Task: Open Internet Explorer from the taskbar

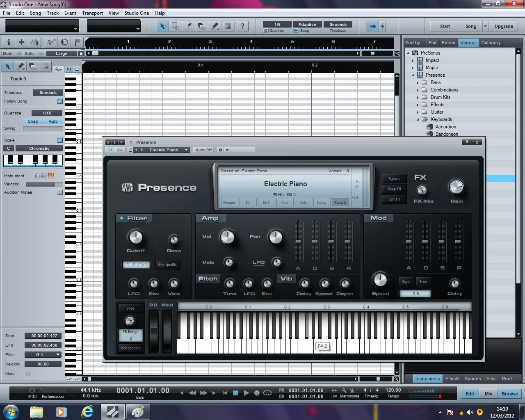Action: 87,412
